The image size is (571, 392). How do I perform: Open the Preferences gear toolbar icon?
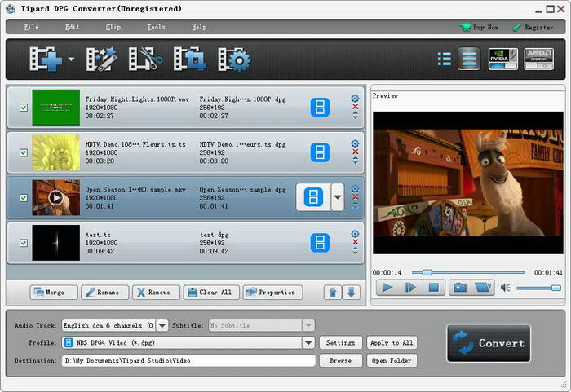coord(233,59)
